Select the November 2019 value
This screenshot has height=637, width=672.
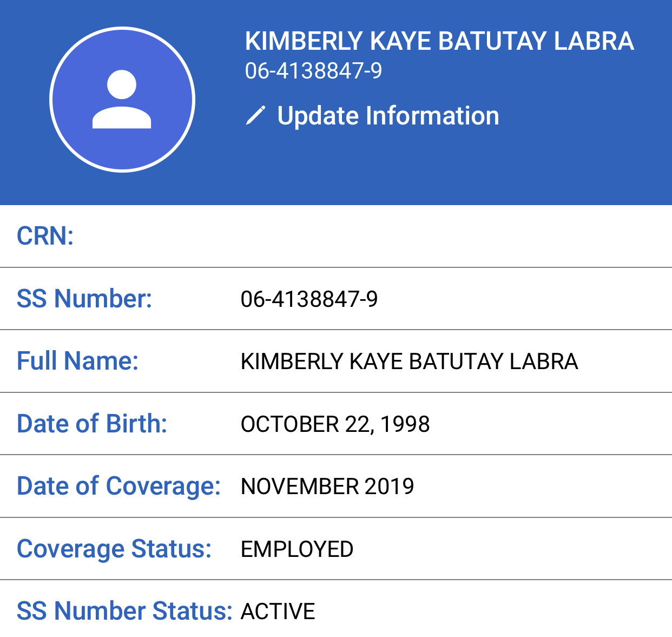pyautogui.click(x=327, y=487)
